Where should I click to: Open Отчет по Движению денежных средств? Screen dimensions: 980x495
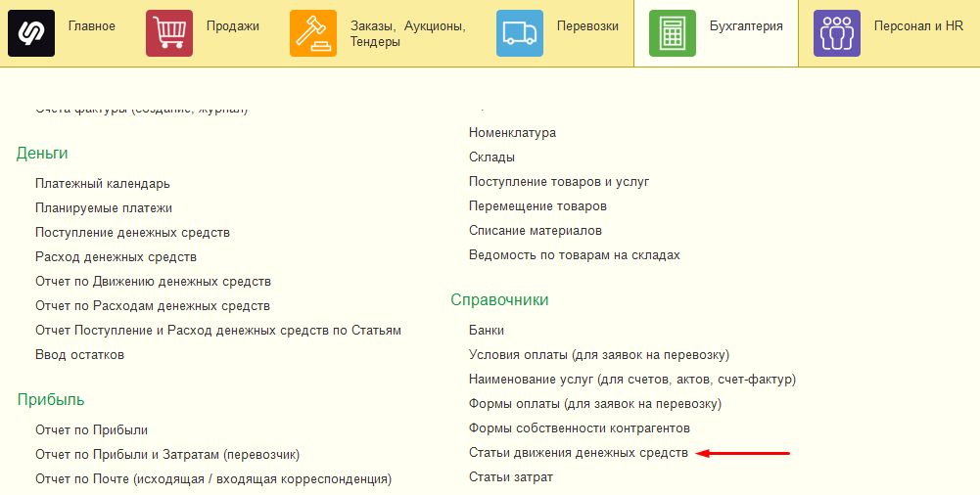pos(153,281)
